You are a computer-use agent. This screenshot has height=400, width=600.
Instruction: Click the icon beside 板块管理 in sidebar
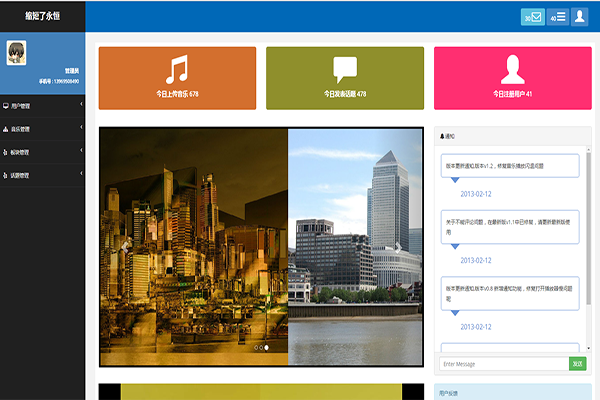(5, 152)
